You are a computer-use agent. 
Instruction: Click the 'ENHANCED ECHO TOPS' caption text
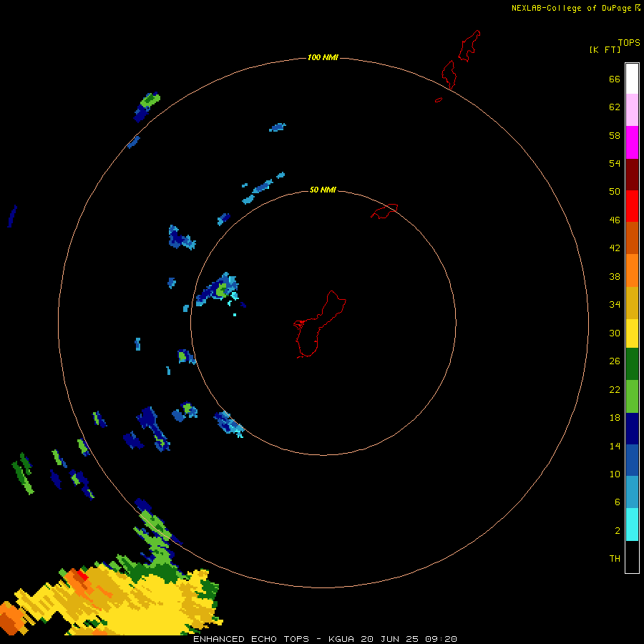(251, 639)
